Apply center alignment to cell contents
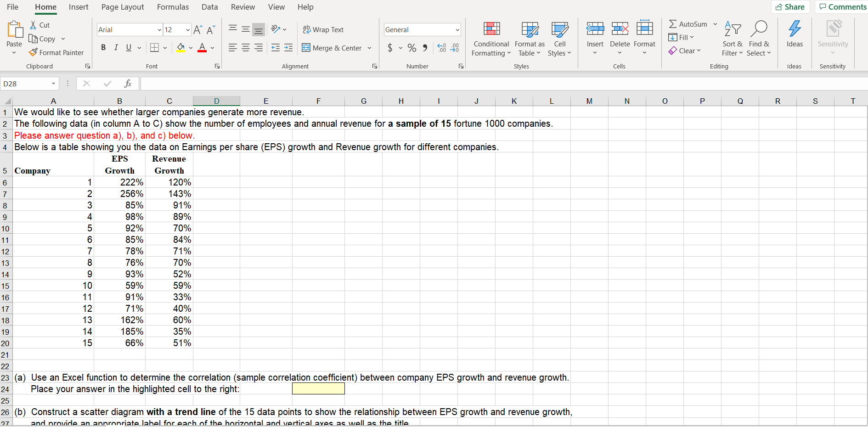This screenshot has width=868, height=427. (246, 47)
